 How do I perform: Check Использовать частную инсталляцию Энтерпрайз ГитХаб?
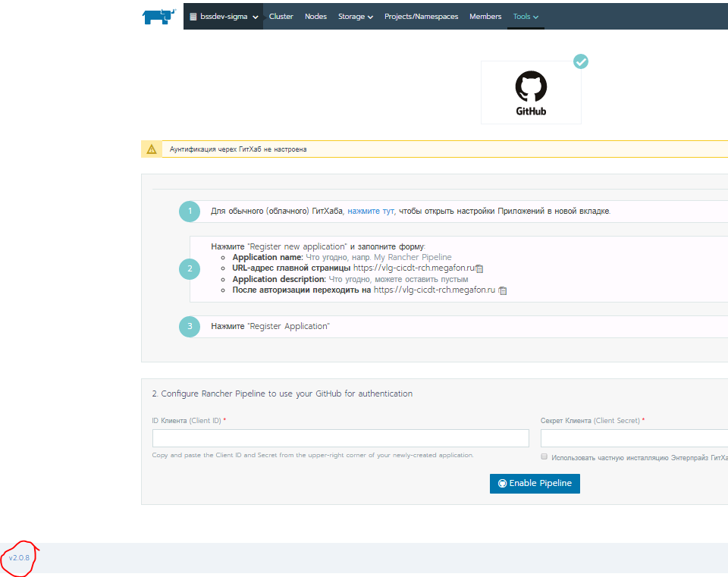544,456
